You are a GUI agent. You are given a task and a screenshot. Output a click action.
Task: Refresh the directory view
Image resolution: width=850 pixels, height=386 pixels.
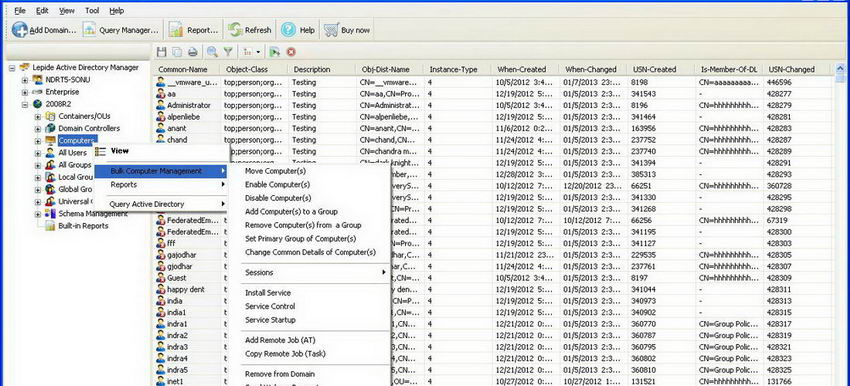pos(249,30)
